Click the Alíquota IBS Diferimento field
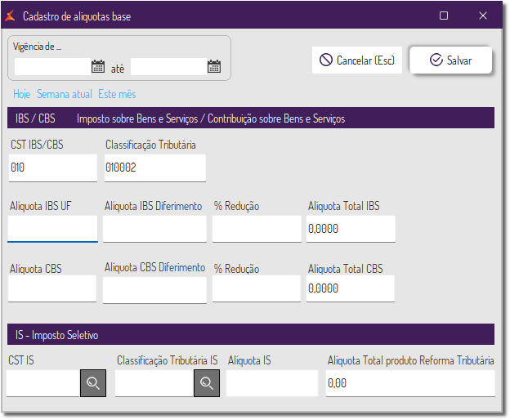 pos(154,229)
